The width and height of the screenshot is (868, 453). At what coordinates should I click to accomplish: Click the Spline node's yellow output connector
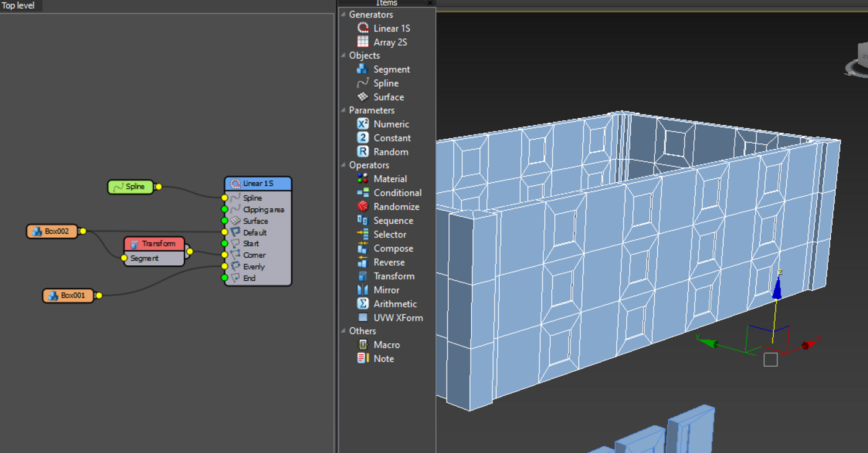click(x=158, y=187)
